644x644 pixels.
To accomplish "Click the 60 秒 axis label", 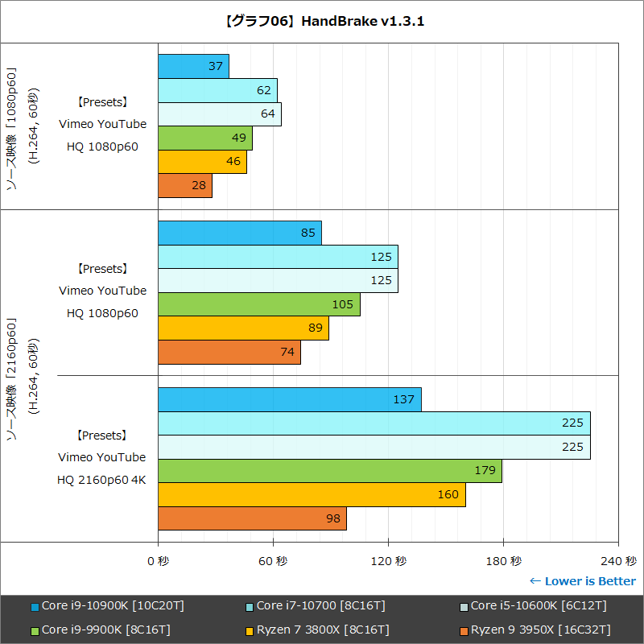I will click(x=273, y=561).
